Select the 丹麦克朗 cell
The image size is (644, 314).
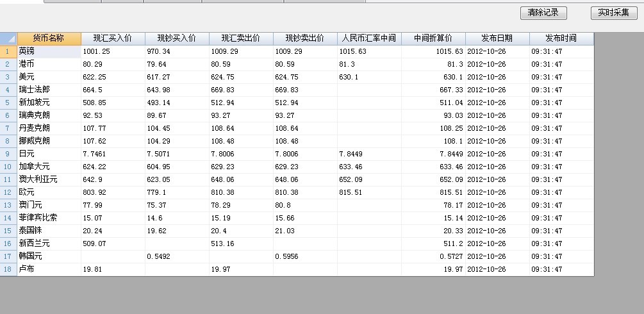click(x=49, y=128)
